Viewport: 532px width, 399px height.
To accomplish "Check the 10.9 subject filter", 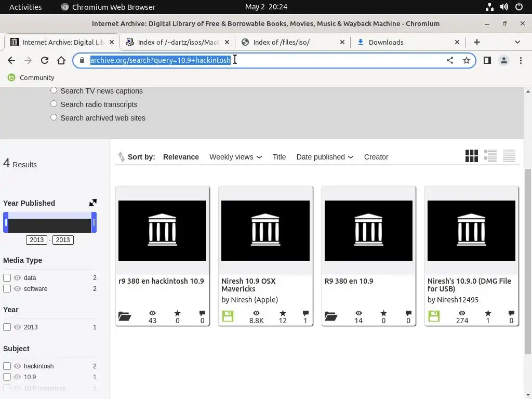I will click(7, 377).
